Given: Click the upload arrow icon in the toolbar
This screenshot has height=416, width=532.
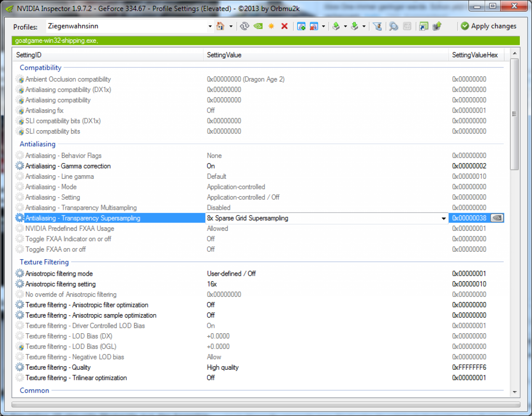Looking at the screenshot, I should coord(437,26).
